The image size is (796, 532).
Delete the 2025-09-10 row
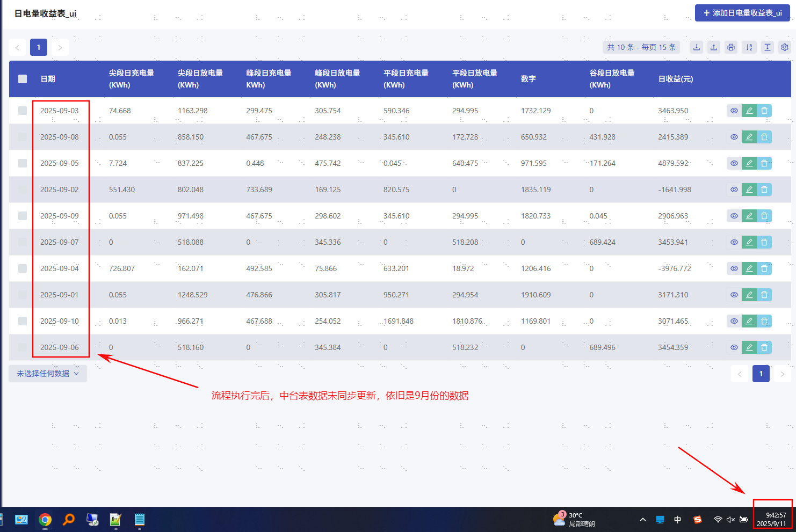pyautogui.click(x=764, y=321)
